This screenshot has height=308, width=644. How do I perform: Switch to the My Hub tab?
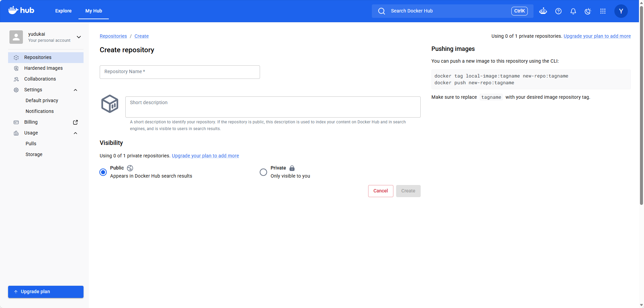click(x=94, y=11)
